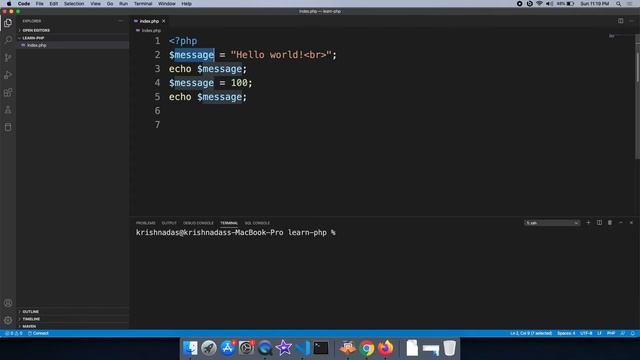Open Finder from the Dock
The image size is (640, 360).
tap(190, 348)
